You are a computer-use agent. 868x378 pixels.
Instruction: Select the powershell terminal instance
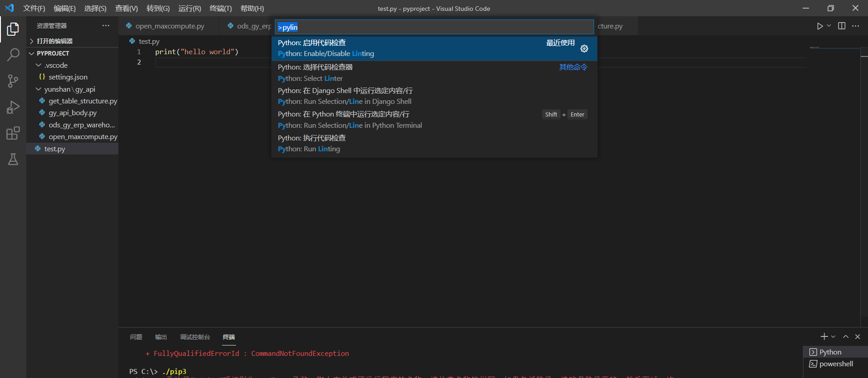point(835,364)
